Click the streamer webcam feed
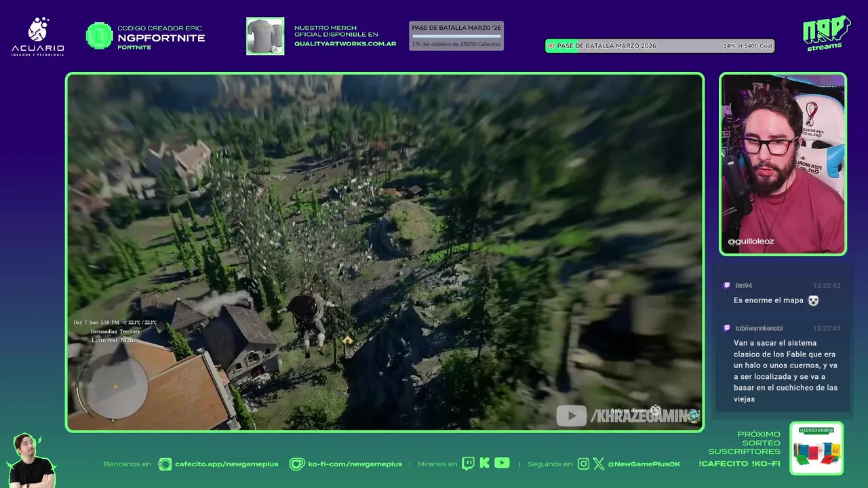 tap(783, 163)
